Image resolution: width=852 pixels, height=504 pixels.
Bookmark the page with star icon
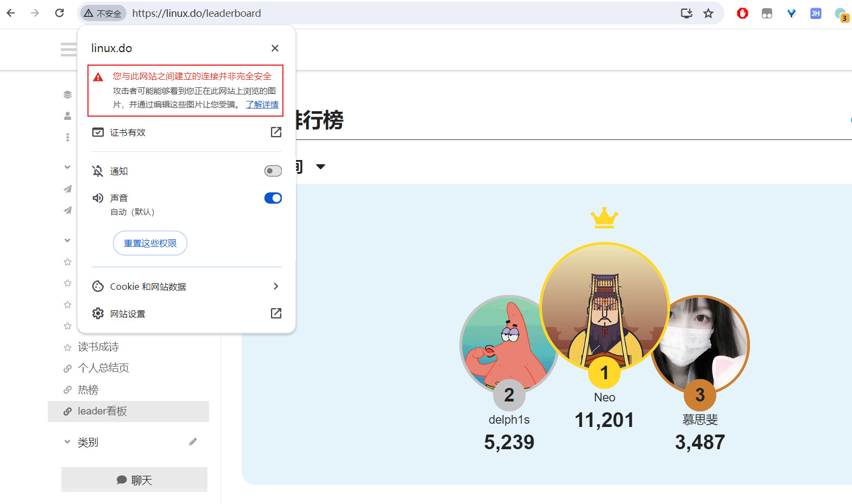coord(708,13)
